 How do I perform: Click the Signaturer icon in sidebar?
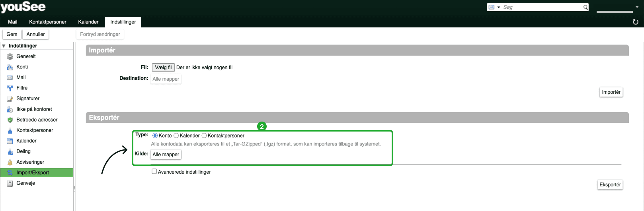click(10, 99)
